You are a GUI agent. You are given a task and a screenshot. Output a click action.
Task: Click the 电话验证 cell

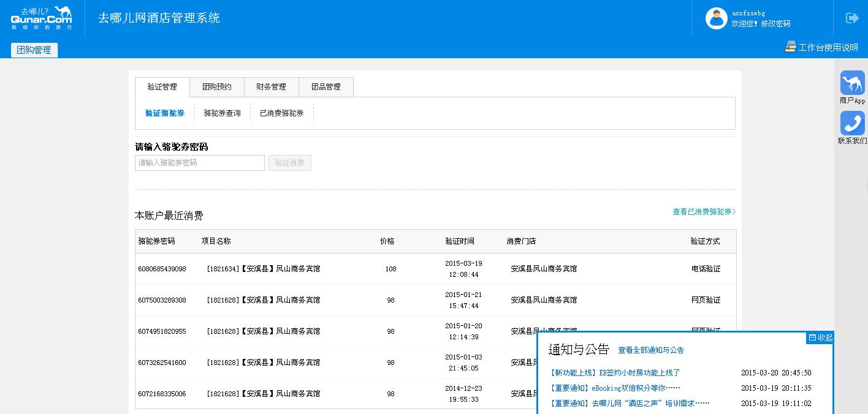(706, 269)
